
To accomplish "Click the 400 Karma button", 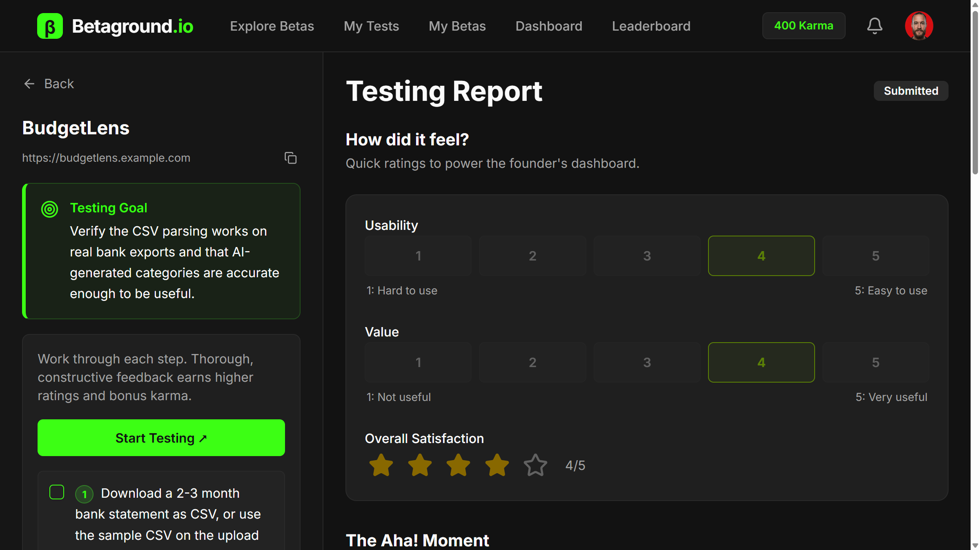I will [804, 26].
